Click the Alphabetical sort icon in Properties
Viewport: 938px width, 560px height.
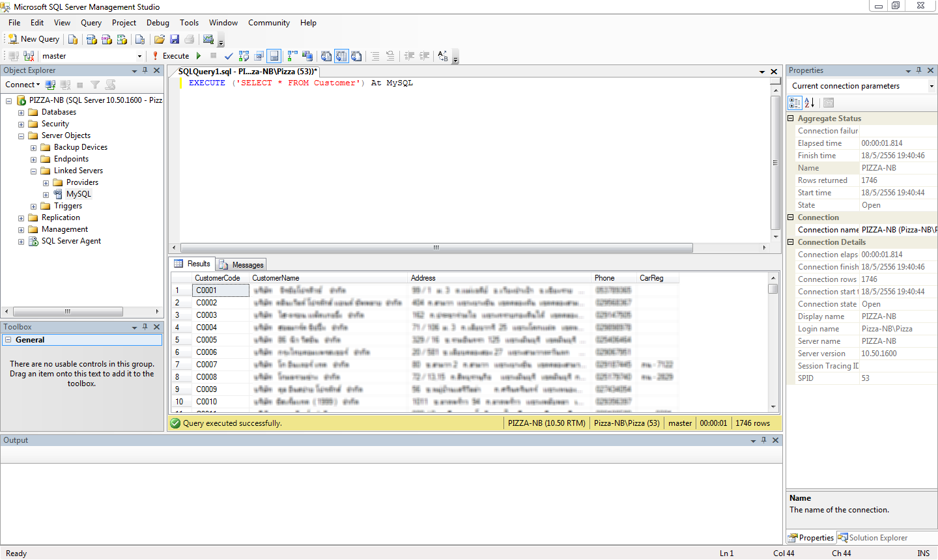tap(810, 103)
